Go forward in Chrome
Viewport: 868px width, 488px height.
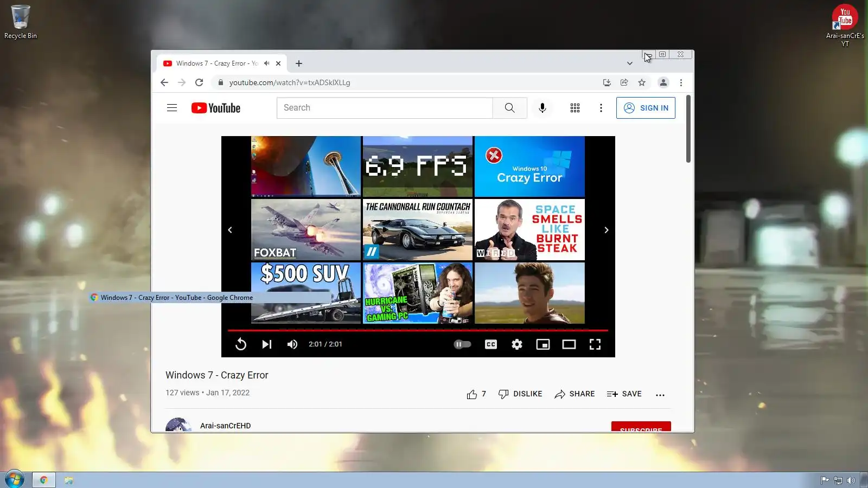click(182, 82)
